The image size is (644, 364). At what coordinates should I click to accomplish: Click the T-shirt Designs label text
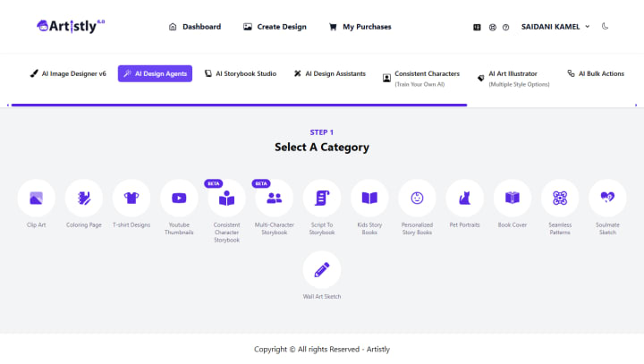coord(131,224)
